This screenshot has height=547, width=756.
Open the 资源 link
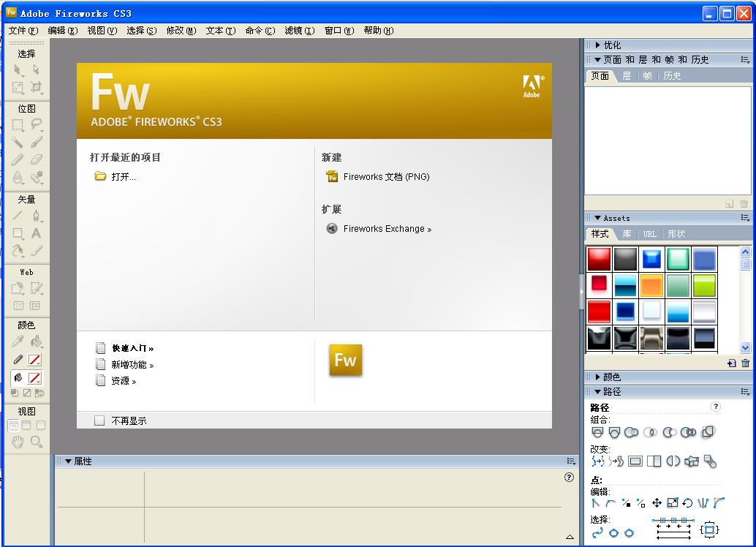pos(117,381)
